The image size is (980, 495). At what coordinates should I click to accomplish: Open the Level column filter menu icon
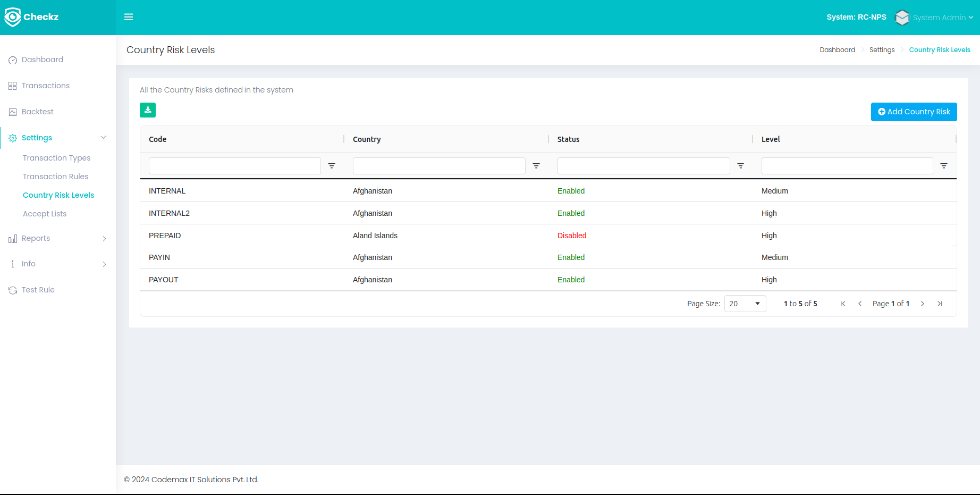(944, 166)
